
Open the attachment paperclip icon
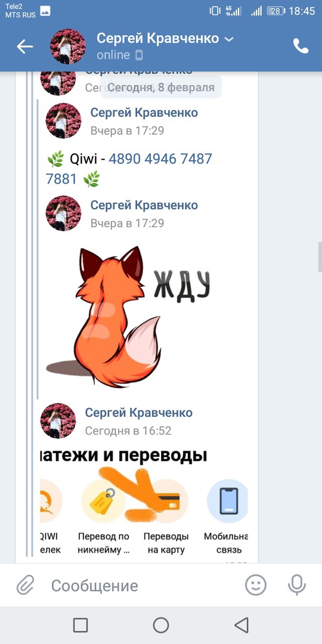point(26,585)
